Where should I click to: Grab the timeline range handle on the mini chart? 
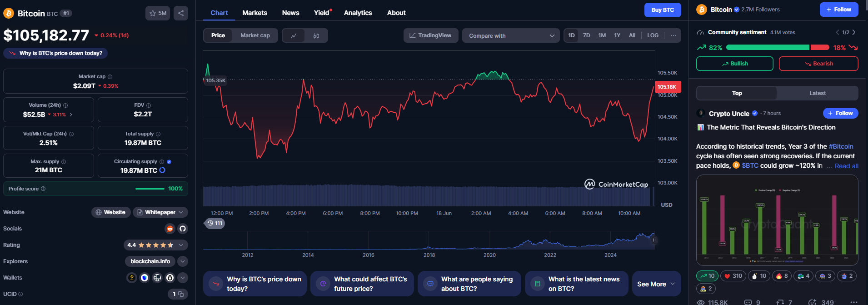click(654, 240)
